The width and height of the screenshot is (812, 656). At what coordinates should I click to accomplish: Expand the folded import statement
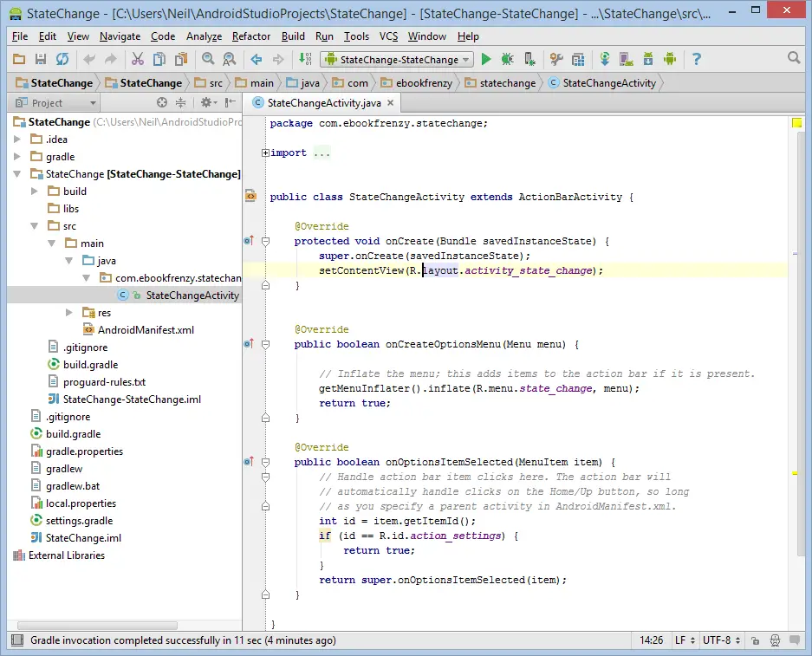point(265,153)
